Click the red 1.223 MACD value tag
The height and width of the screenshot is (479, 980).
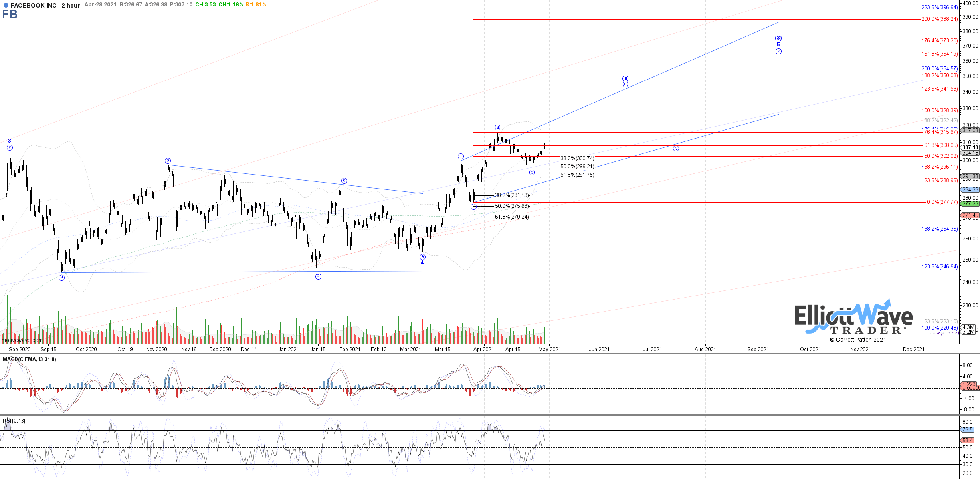968,384
